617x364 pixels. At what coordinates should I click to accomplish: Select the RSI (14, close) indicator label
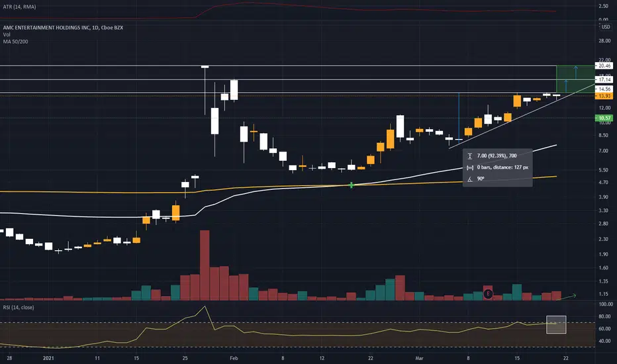pos(19,307)
